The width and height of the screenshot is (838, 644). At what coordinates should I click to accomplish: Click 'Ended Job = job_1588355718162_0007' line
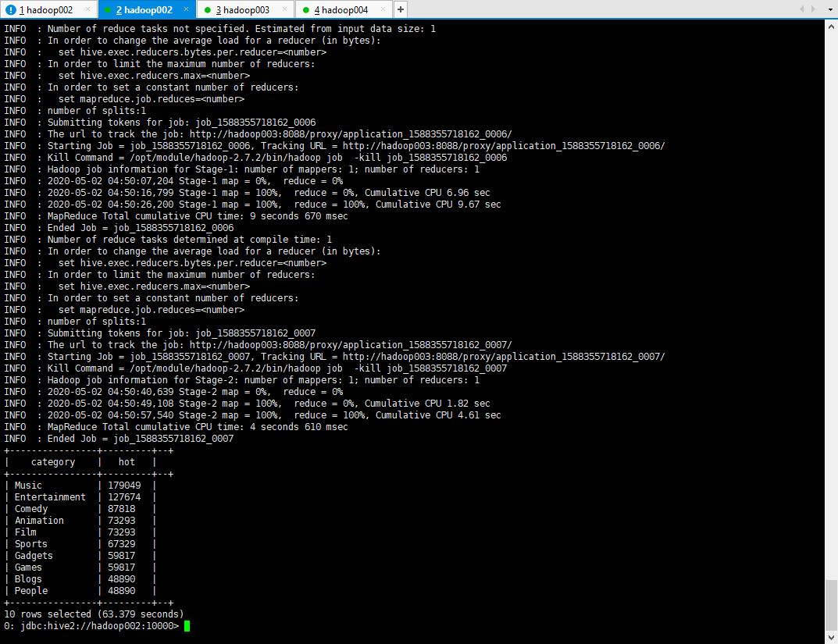[119, 439]
